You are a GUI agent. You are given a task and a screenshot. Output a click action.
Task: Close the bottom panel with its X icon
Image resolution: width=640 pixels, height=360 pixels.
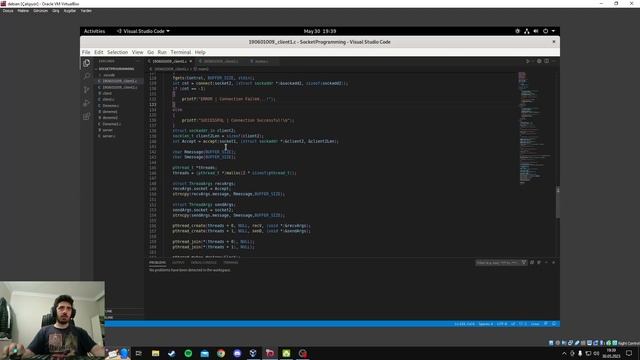(x=553, y=262)
